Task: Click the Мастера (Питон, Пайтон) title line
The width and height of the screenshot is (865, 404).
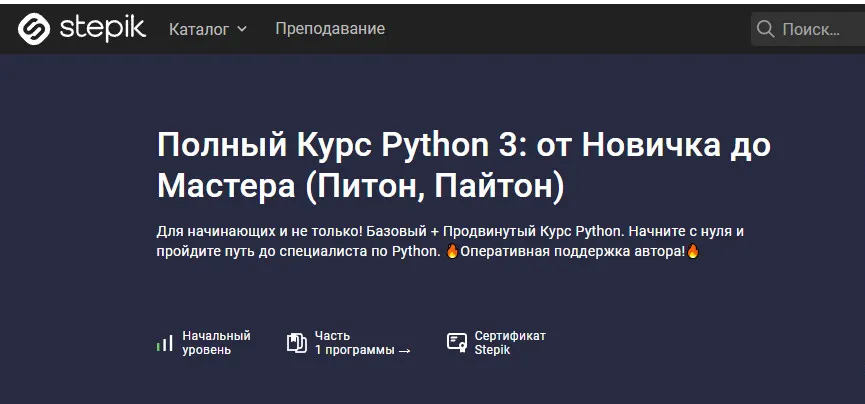Action: pyautogui.click(x=360, y=186)
